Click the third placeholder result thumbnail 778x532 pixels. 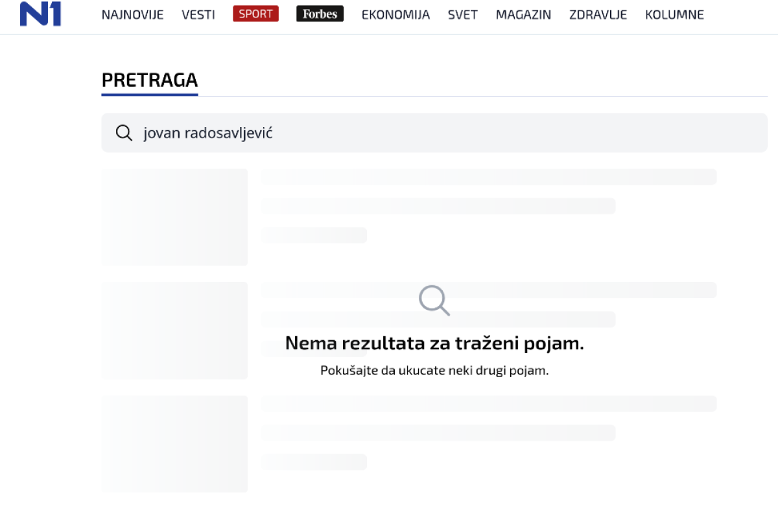174,444
